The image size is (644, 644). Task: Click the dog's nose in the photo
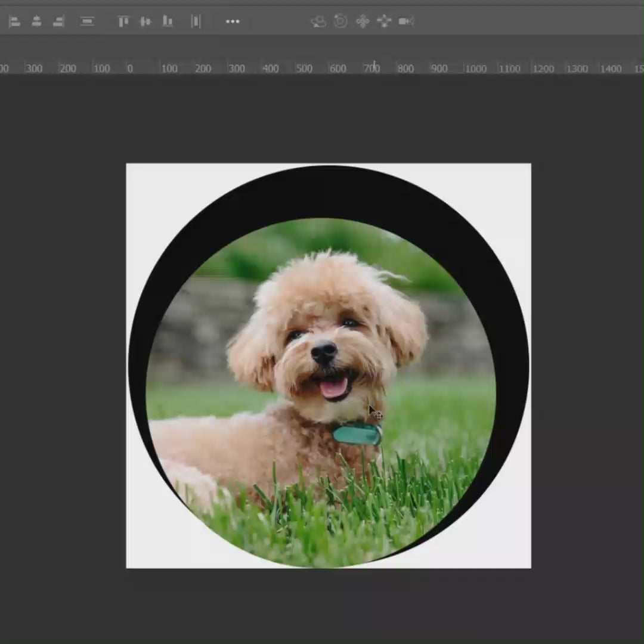(324, 352)
